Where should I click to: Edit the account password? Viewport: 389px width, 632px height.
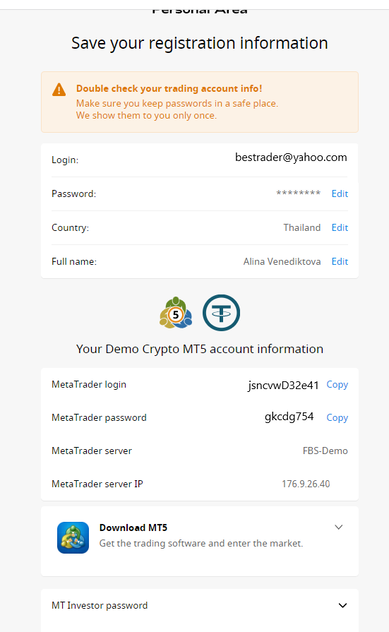(339, 194)
